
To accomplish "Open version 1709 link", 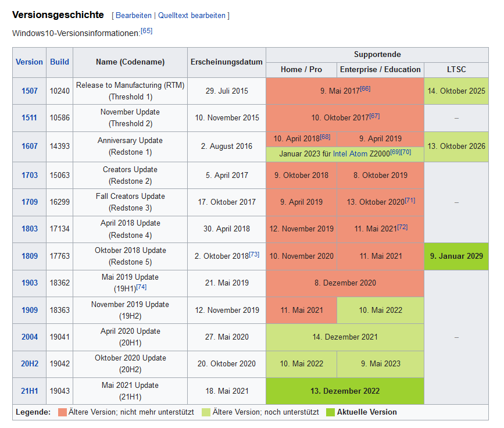I will (29, 202).
